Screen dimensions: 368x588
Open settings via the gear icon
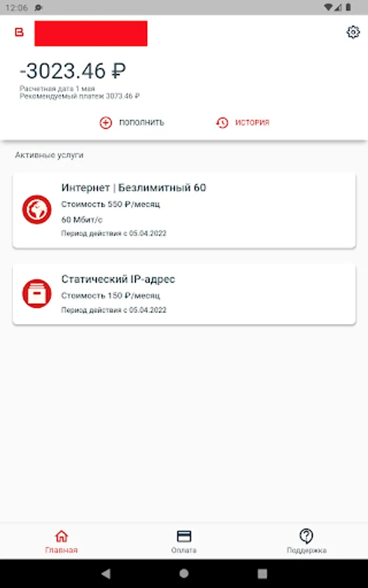(352, 32)
